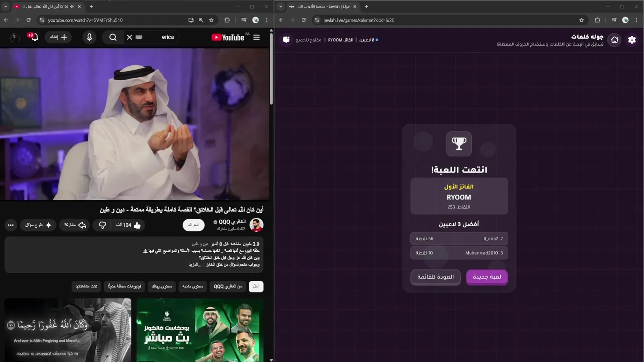Open the الغافري QQQ channel avatar
Screen dimensions: 644x362
pyautogui.click(x=256, y=225)
